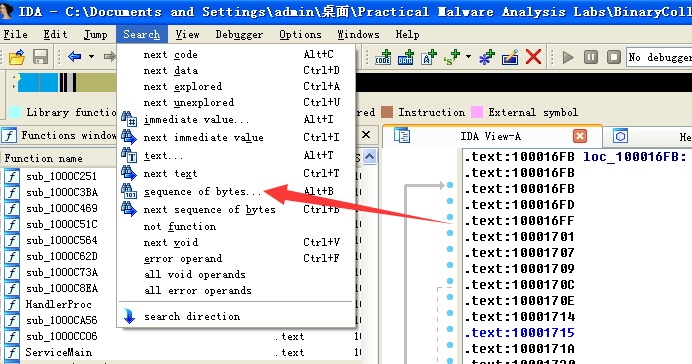This screenshot has height=364, width=692.
Task: Start the debugger with the play button
Action: (x=568, y=57)
